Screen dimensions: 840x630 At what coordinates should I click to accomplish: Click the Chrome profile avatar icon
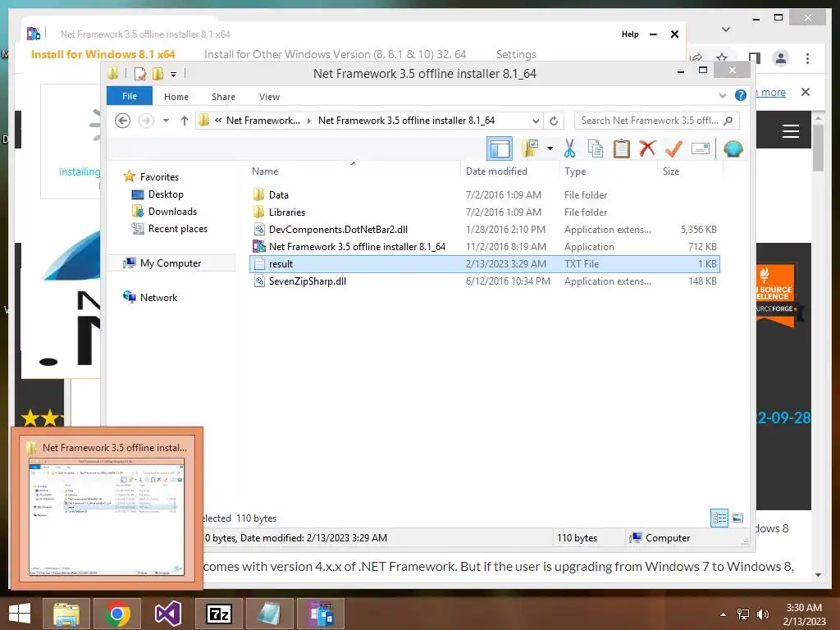pos(781,58)
